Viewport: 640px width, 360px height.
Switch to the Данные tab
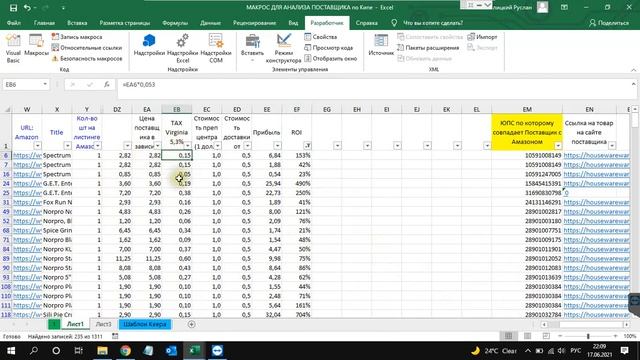click(x=210, y=23)
